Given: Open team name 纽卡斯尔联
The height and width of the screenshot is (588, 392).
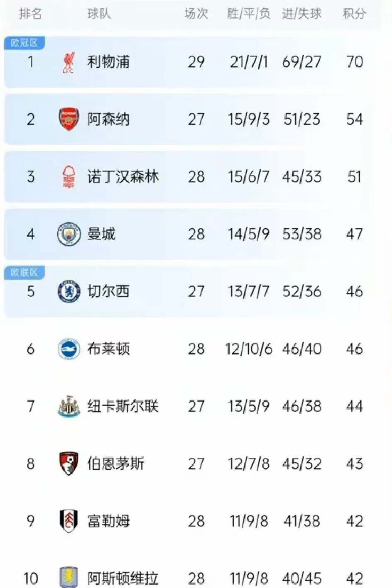Looking at the screenshot, I should pyautogui.click(x=123, y=406).
